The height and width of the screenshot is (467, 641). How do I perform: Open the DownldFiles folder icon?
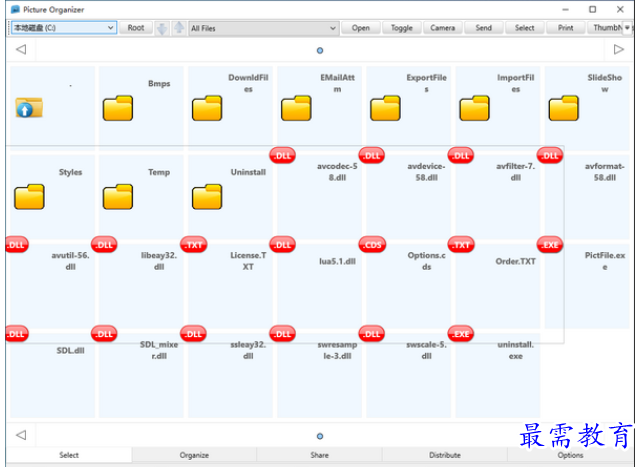coord(207,108)
